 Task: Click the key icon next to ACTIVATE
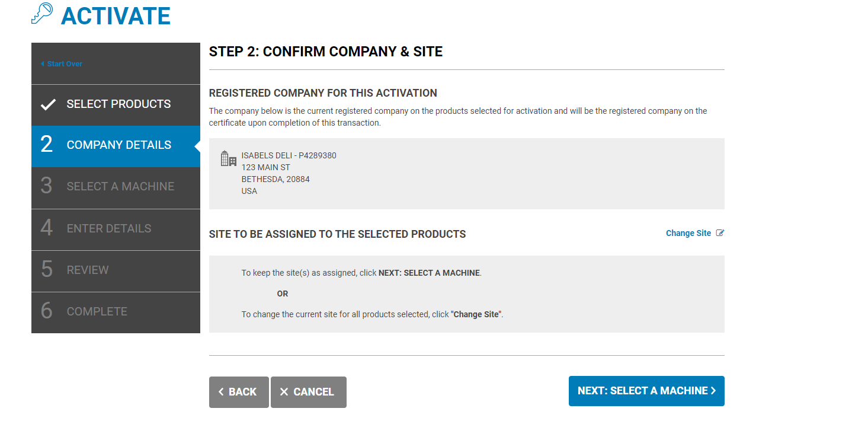click(x=41, y=14)
